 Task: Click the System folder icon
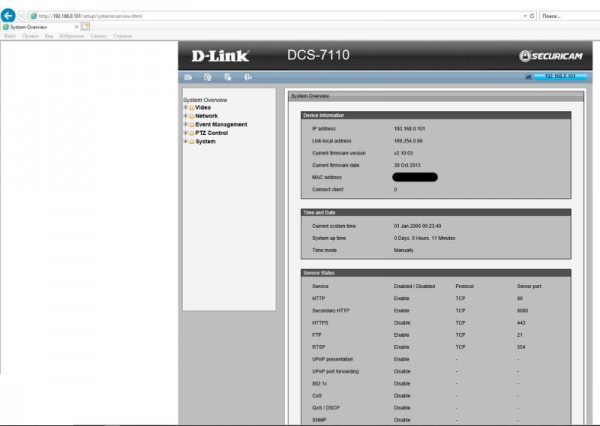coord(192,142)
